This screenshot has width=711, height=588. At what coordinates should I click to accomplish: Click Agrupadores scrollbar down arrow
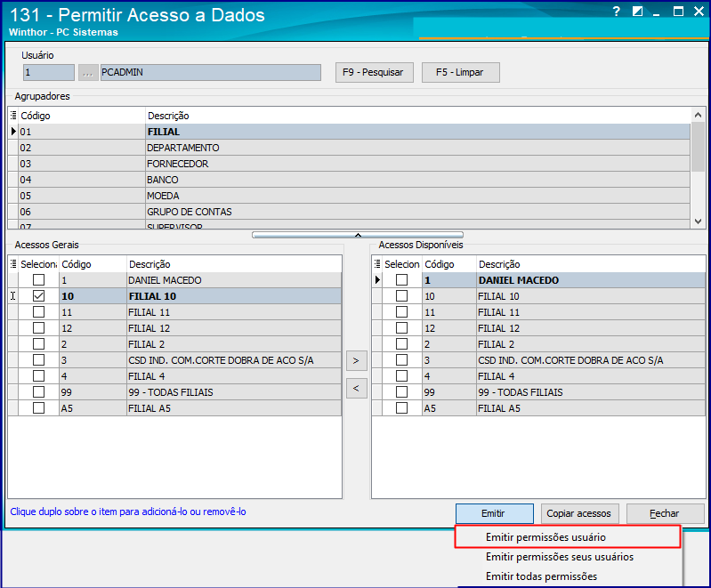coord(698,222)
